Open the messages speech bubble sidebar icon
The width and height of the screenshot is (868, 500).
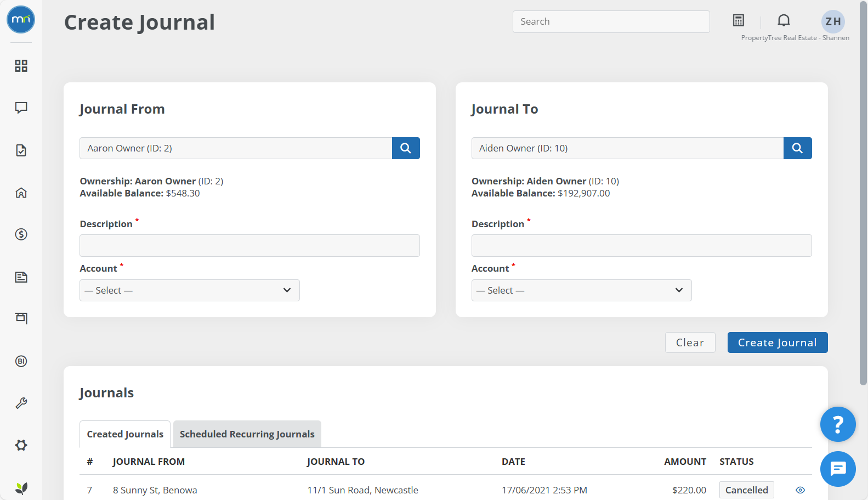click(21, 108)
